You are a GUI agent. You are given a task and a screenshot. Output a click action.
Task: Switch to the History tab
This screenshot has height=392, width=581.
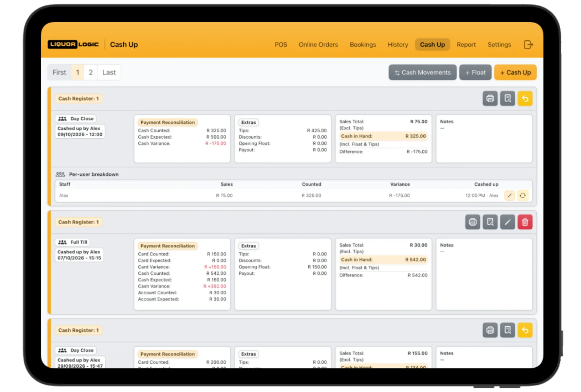(x=398, y=45)
